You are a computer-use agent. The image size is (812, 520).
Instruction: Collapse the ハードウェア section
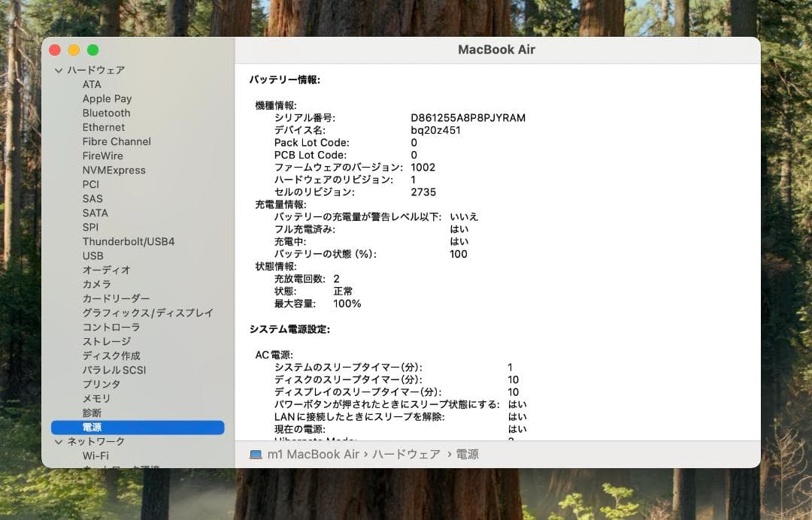coord(59,70)
